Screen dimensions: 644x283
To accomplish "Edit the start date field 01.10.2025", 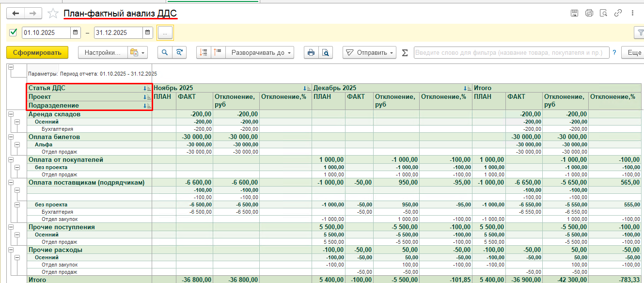I will pos(46,32).
